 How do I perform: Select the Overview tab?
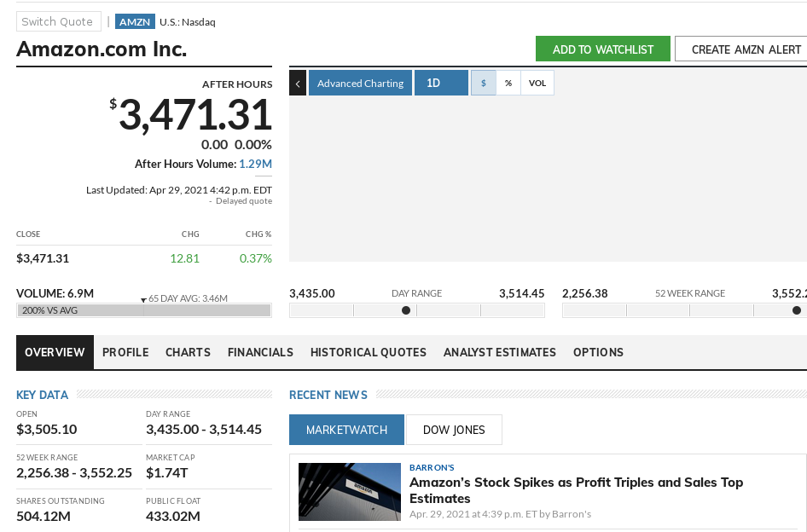[x=55, y=352]
